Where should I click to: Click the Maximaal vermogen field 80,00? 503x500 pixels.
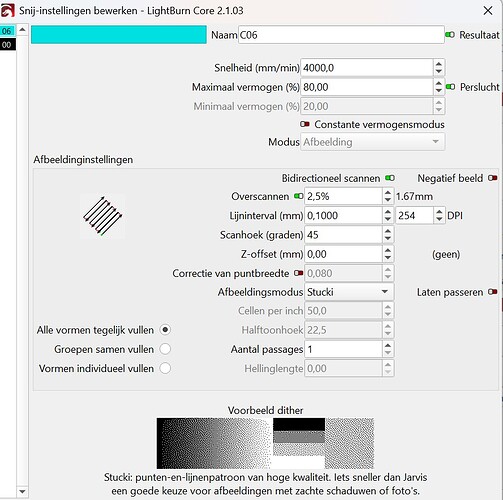[x=367, y=87]
